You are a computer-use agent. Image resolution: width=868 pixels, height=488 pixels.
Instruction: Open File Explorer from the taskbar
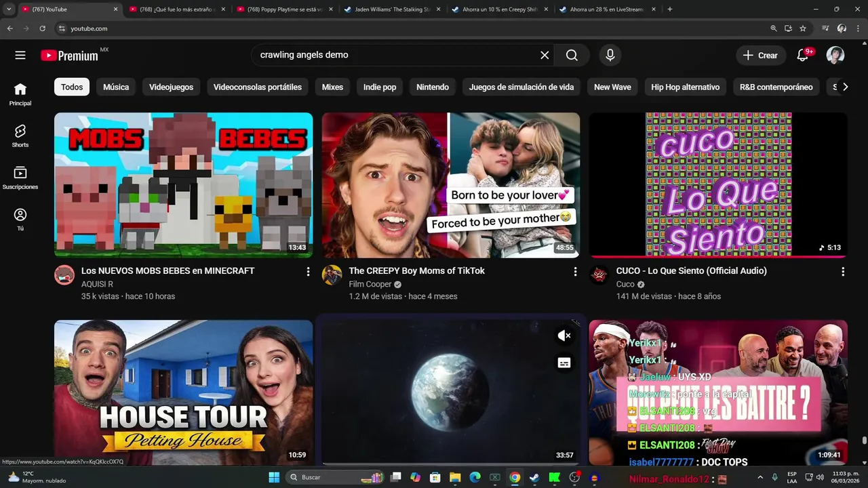(455, 477)
